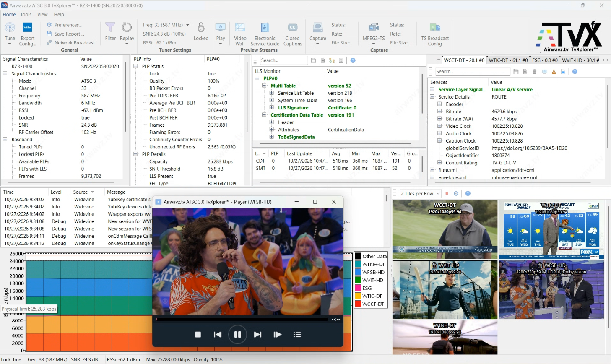Click the WFSB-HD legend color swatch

tap(358, 272)
